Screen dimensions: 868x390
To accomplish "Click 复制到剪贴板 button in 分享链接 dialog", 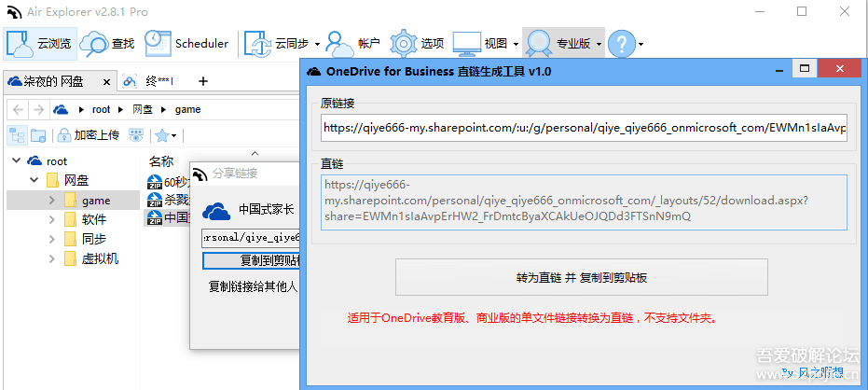I will [x=252, y=260].
